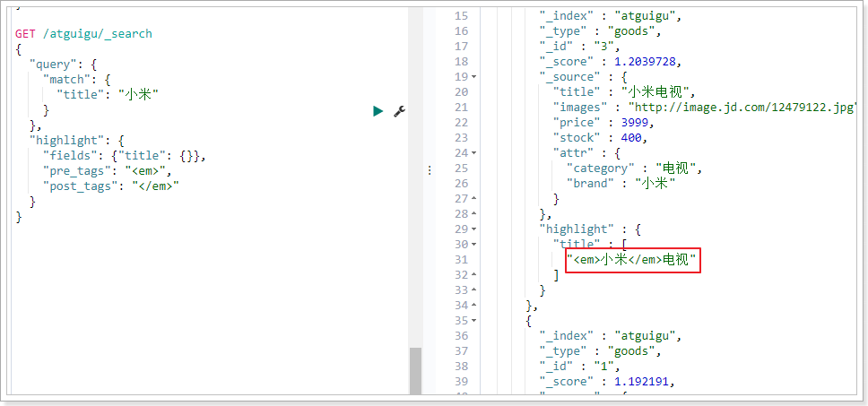Fold the result object starting line 35
Viewport: 868px width, 406px height.
click(473, 321)
